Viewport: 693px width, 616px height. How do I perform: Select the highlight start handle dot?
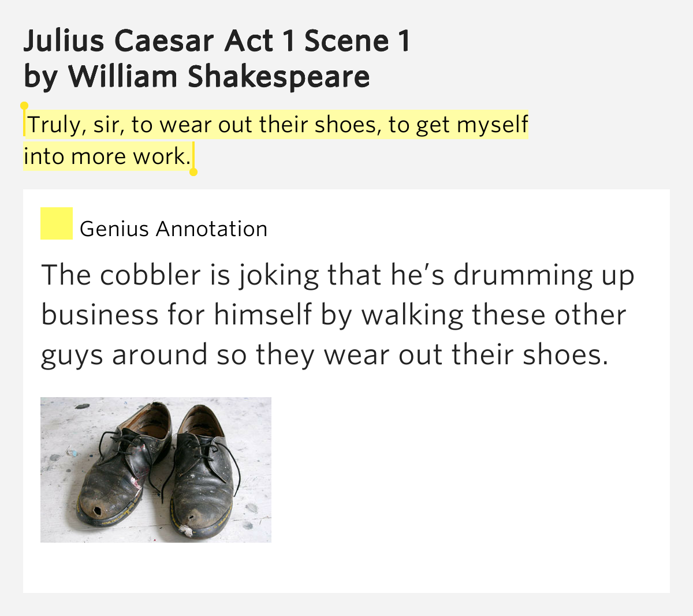click(24, 106)
